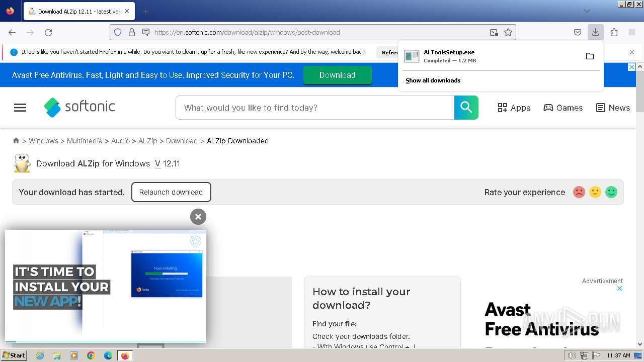Click the search magnifier button

[466, 108]
